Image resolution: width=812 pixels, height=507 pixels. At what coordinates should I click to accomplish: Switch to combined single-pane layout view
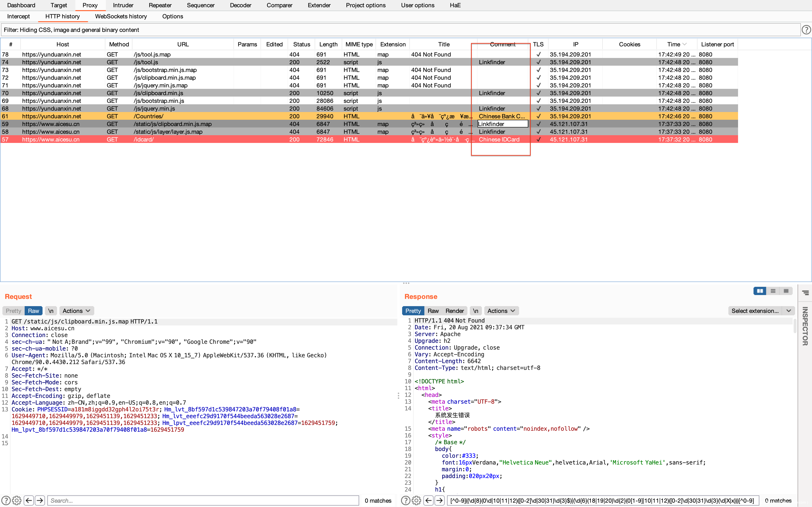[786, 291]
